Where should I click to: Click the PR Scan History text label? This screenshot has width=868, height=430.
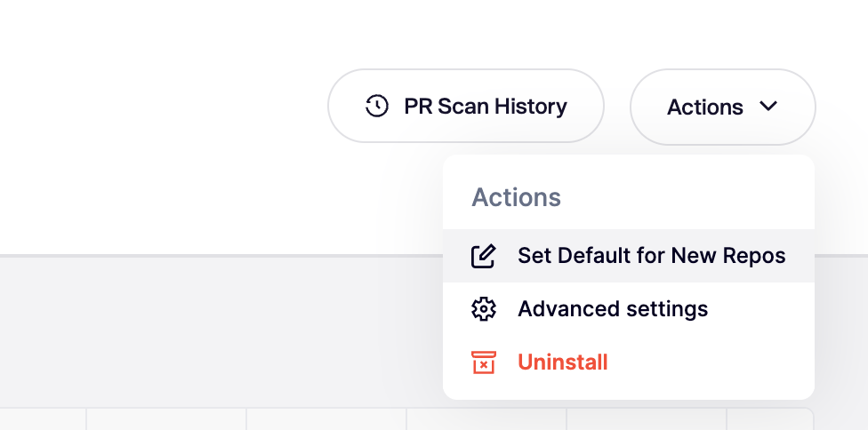[486, 107]
